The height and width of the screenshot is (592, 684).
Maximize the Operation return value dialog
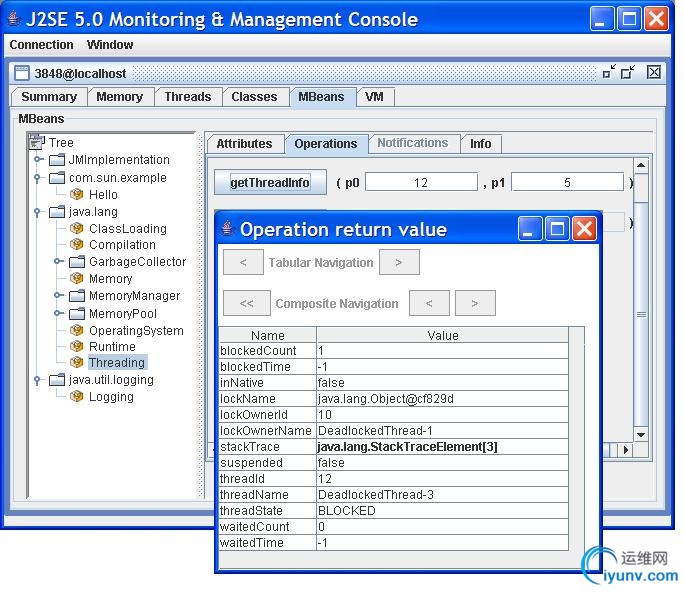pyautogui.click(x=557, y=229)
